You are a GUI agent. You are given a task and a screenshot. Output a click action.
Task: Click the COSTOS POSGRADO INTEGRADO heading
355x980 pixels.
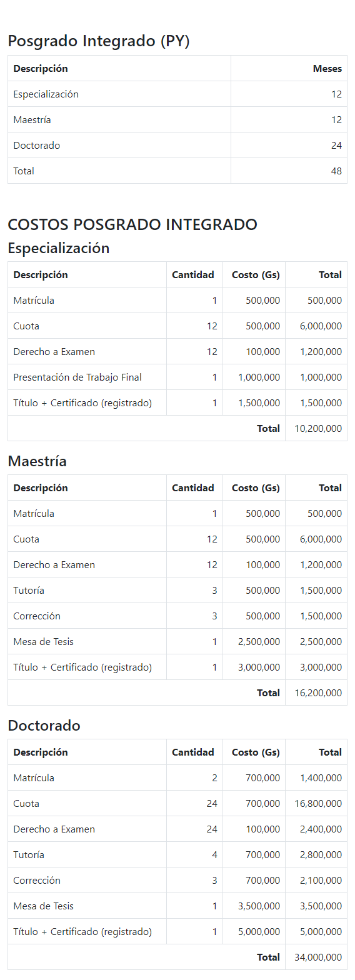point(132,225)
